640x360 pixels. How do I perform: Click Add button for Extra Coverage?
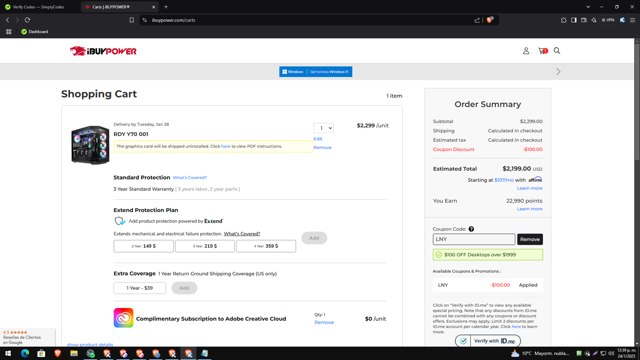pos(184,288)
